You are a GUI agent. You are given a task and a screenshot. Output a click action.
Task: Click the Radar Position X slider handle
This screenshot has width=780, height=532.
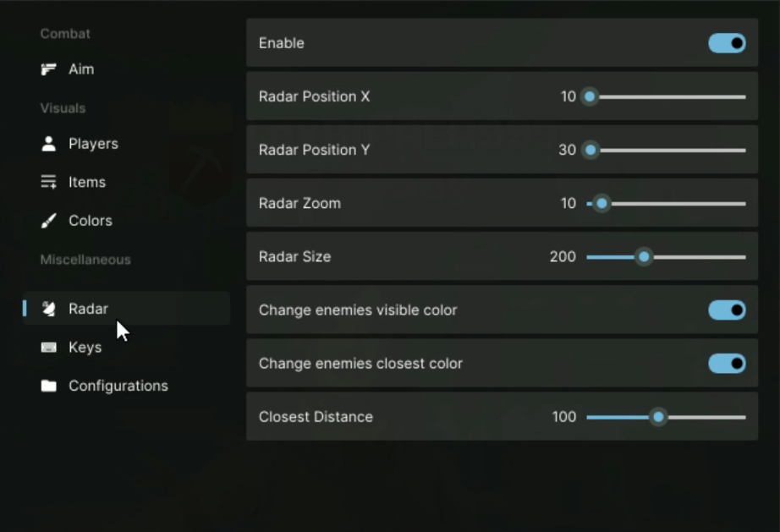pos(590,96)
